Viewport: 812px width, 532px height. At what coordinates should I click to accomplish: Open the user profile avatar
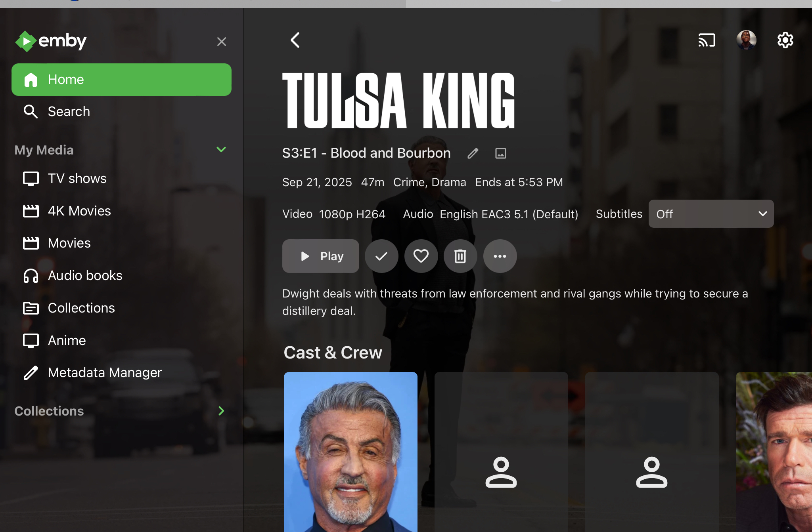point(746,40)
